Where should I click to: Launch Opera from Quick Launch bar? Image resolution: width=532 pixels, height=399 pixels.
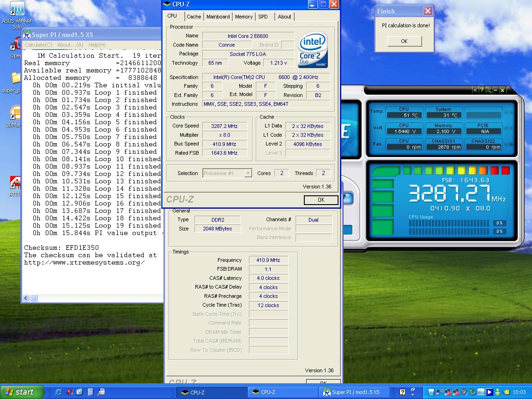click(x=70, y=392)
